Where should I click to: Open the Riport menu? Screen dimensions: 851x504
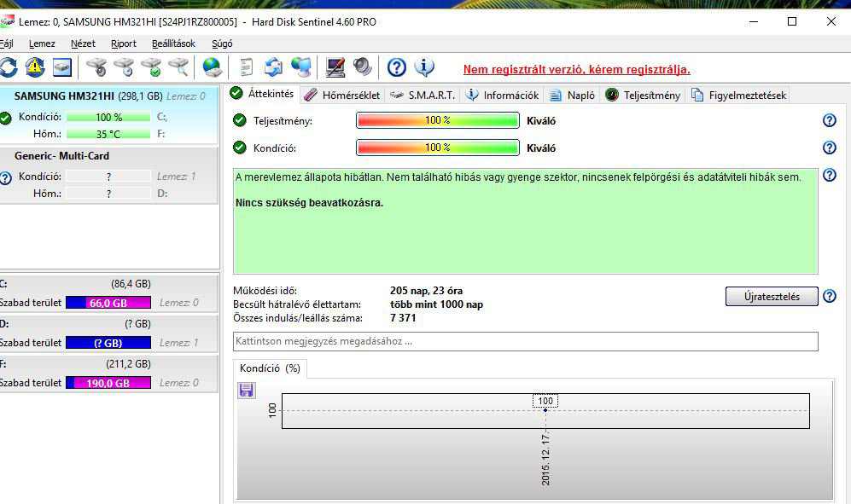click(x=124, y=43)
